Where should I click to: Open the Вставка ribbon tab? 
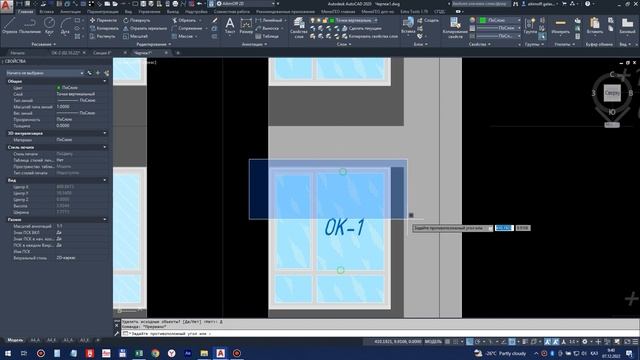(46, 12)
